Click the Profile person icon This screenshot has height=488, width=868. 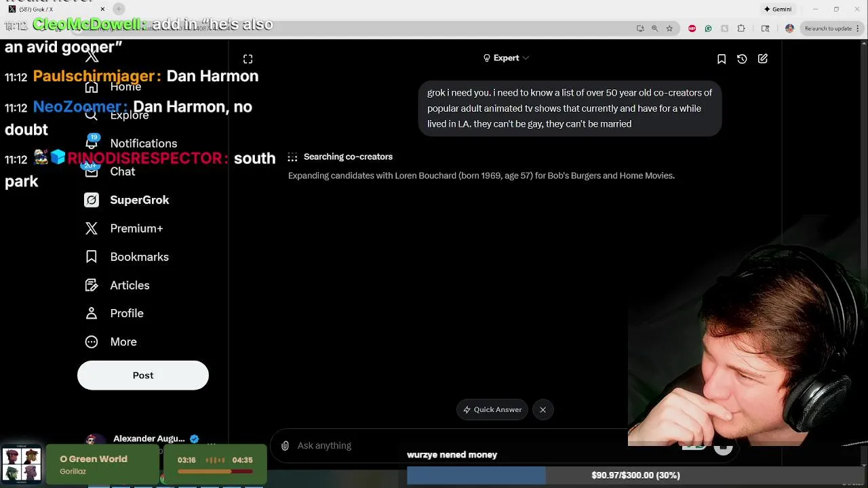92,313
